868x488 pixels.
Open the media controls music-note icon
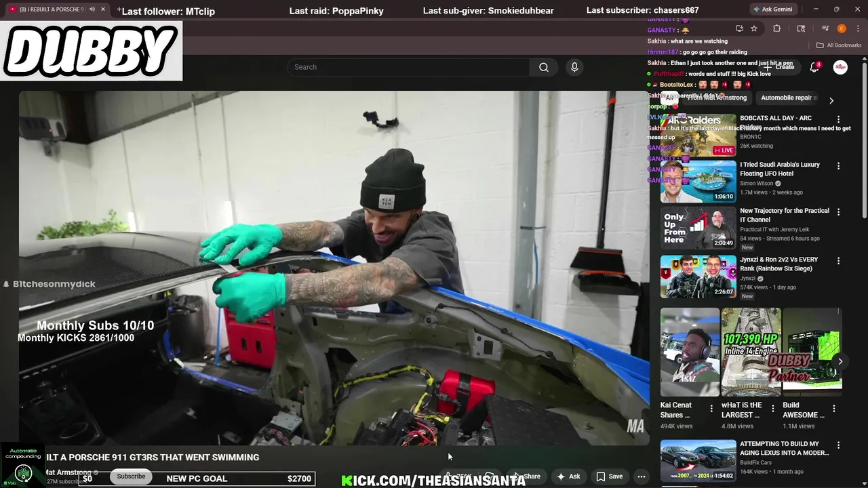click(825, 28)
